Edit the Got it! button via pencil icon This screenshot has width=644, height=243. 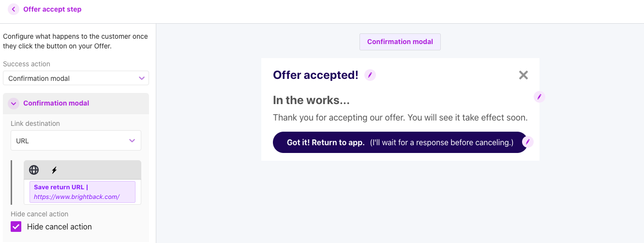tap(528, 142)
